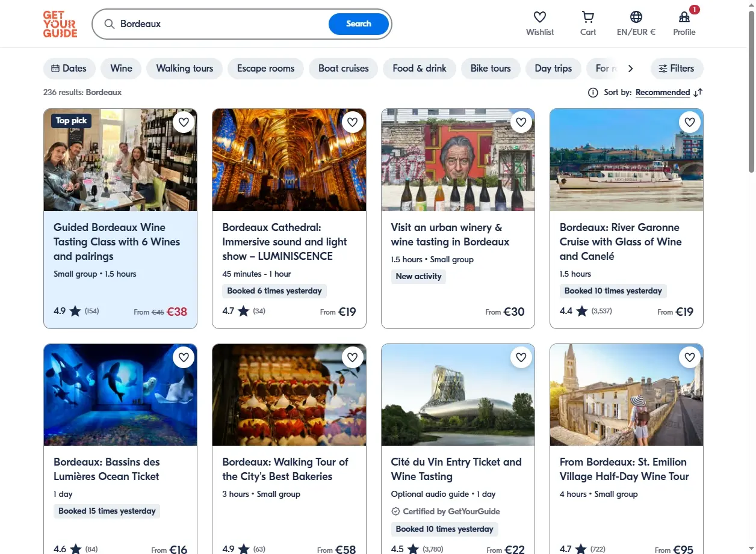
Task: Open the EN/EUR € language and currency selector
Action: tap(636, 24)
